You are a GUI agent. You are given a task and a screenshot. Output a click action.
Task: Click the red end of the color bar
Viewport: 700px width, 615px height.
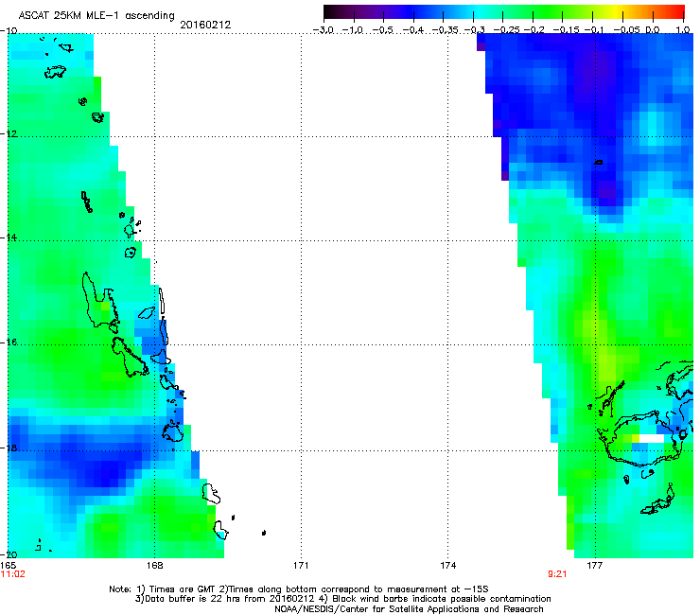coord(678,12)
